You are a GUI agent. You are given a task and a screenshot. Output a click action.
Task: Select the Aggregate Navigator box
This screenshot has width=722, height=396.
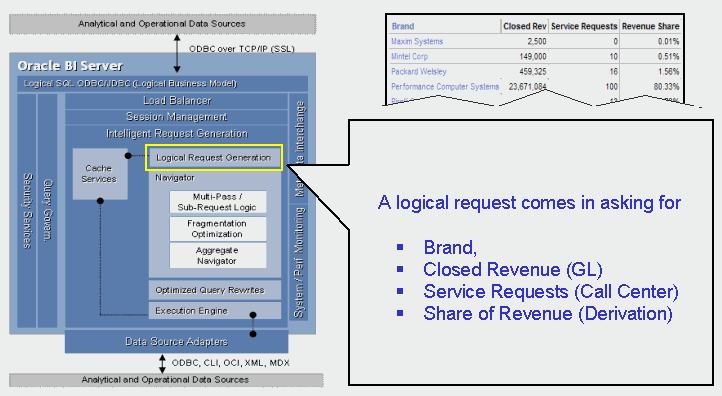pos(218,256)
